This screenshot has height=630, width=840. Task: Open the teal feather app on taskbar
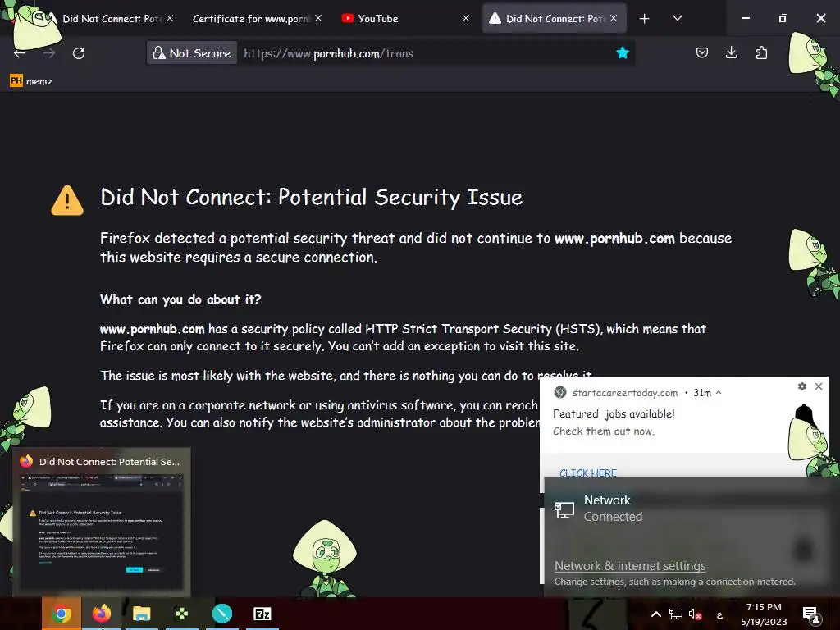pyautogui.click(x=221, y=614)
